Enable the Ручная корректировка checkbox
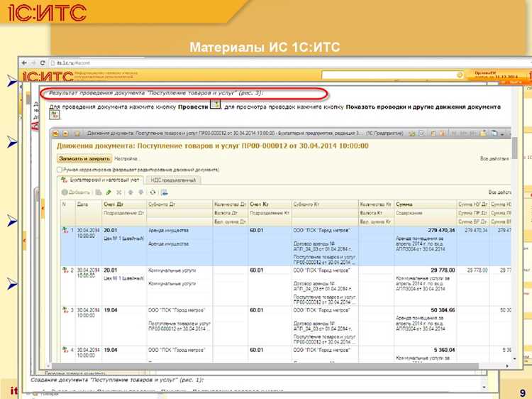The width and height of the screenshot is (532, 399). click(x=60, y=170)
